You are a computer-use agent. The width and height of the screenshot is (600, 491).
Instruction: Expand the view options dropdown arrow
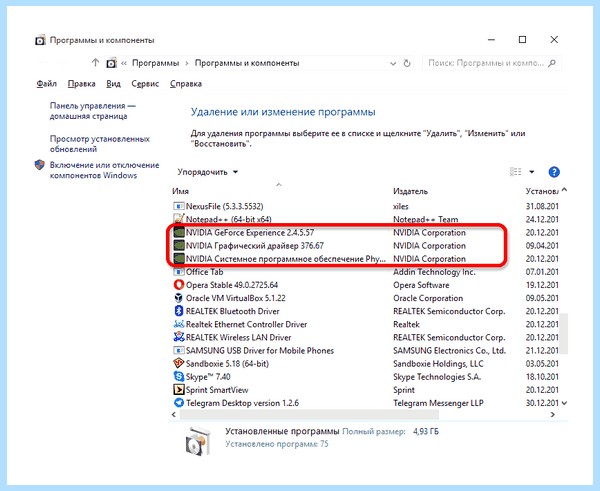coord(532,172)
